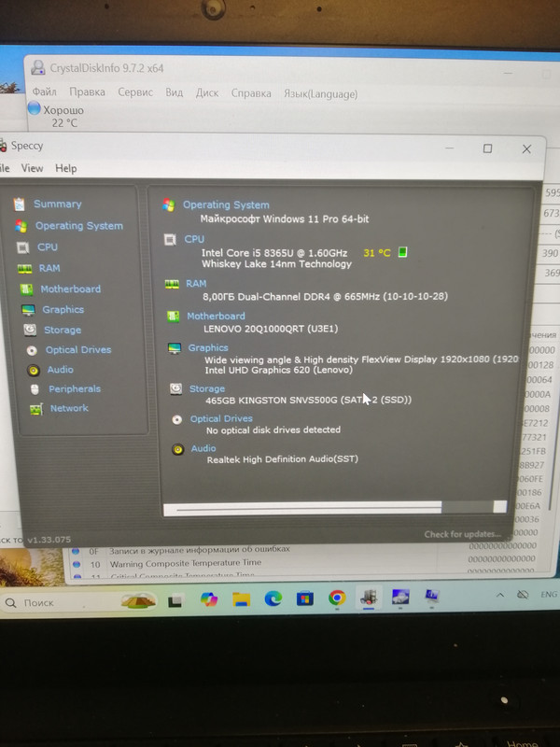Viewport: 560px width, 747px height.
Task: Open Operating System heading link in summary pane
Action: click(x=226, y=204)
